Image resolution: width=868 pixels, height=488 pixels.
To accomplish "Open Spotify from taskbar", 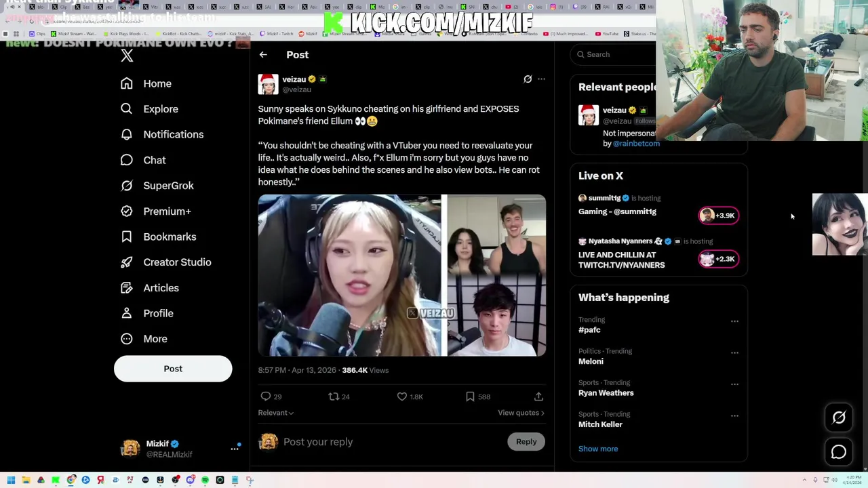I will click(205, 480).
